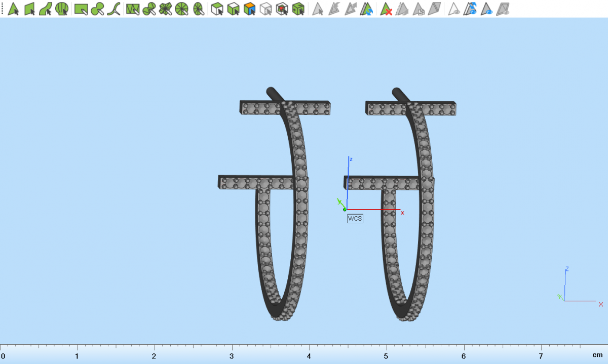Click the star-shaped mesh marking icon
Screen dimensions: 608x364
point(165,9)
